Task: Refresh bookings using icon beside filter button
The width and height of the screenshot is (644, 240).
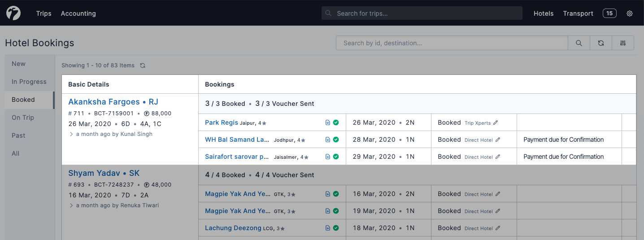Action: point(601,43)
